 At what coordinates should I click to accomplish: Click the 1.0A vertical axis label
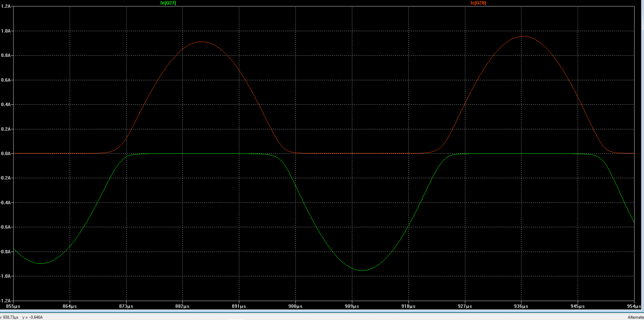[x=6, y=31]
